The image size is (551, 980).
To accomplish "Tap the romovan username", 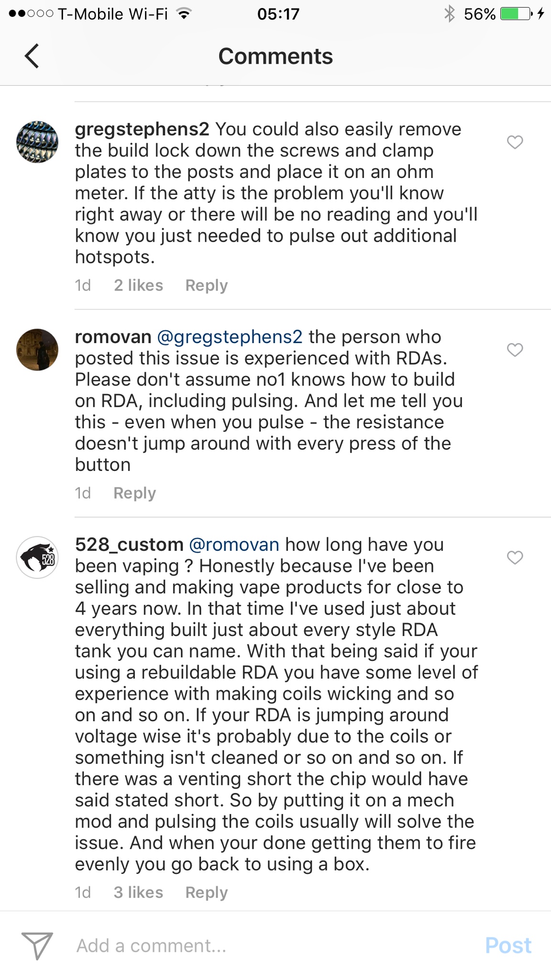I will point(113,337).
